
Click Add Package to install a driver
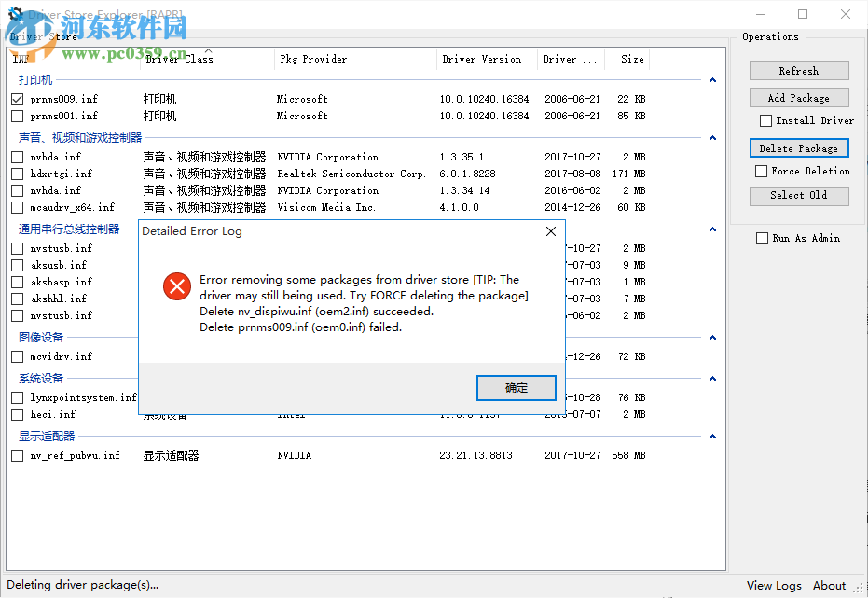click(x=799, y=97)
